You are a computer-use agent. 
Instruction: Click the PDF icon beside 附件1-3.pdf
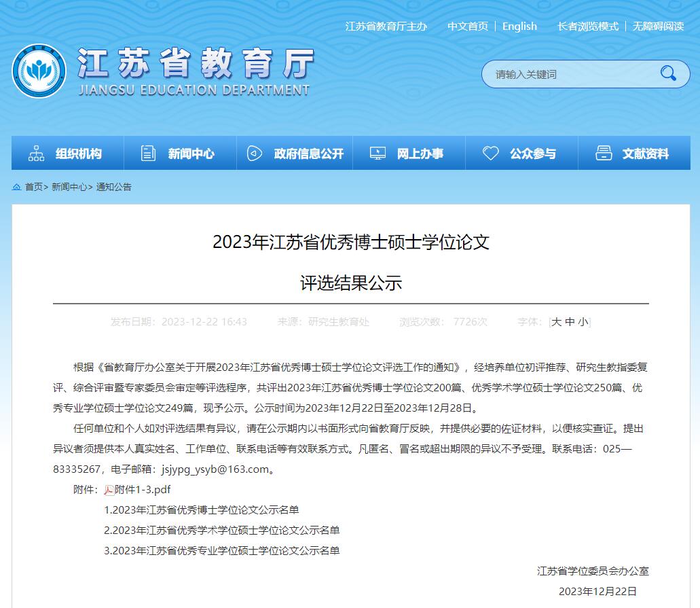point(109,490)
